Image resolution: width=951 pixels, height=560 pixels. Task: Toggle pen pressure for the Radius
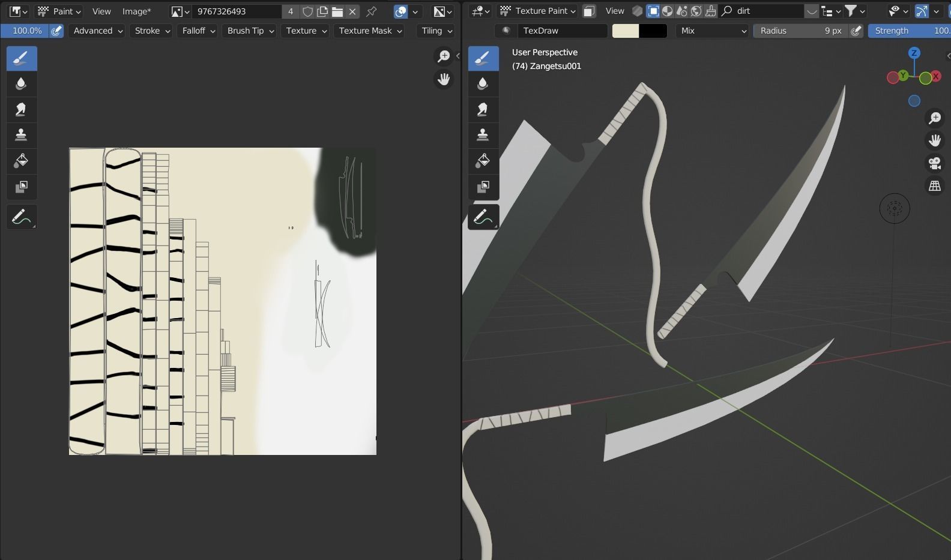coord(857,31)
